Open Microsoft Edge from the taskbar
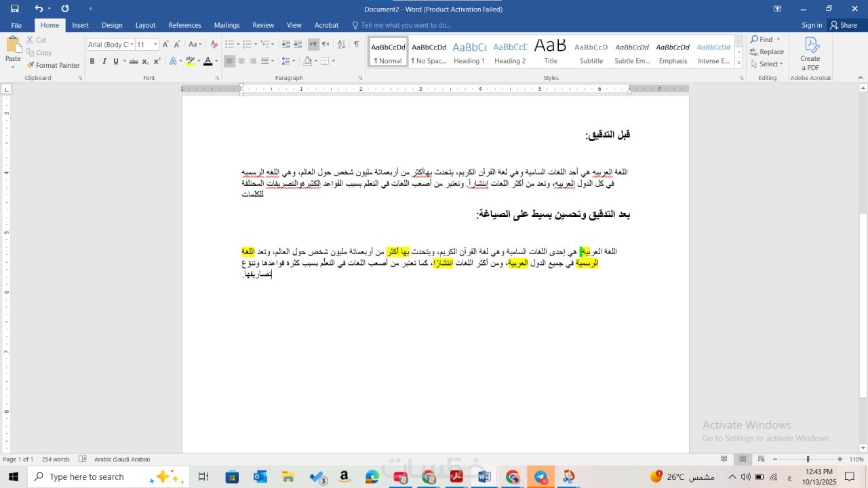This screenshot has width=868, height=488. pos(372,477)
